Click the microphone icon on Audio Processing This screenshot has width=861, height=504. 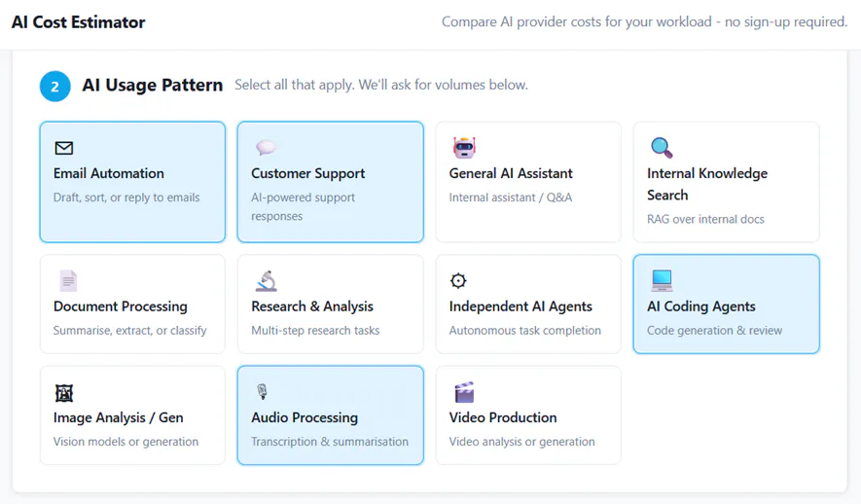coord(262,391)
